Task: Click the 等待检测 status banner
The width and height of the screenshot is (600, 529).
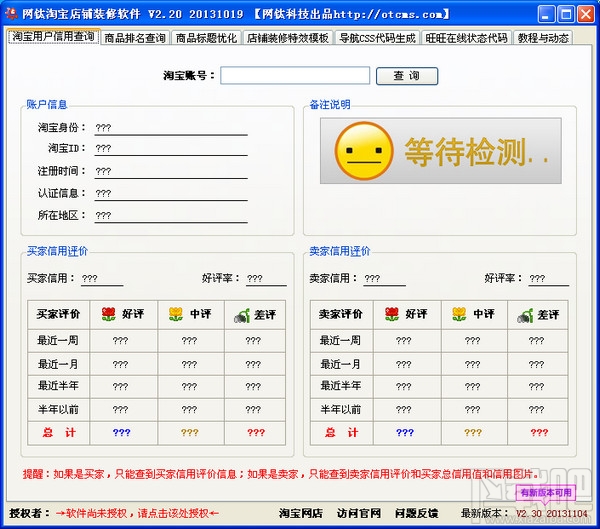Action: coord(441,151)
